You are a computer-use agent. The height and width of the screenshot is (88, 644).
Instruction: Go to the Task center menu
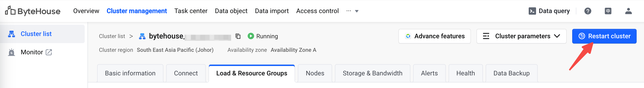(191, 11)
